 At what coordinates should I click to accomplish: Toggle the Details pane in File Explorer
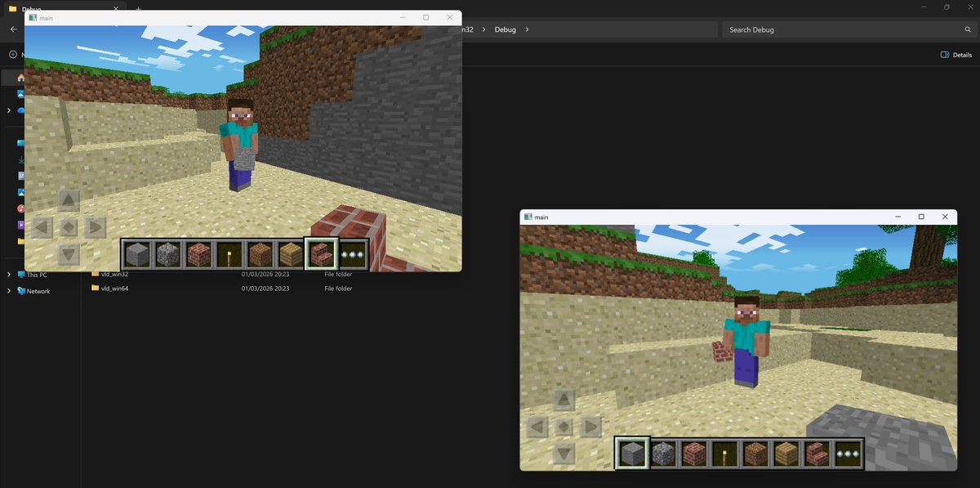(956, 55)
